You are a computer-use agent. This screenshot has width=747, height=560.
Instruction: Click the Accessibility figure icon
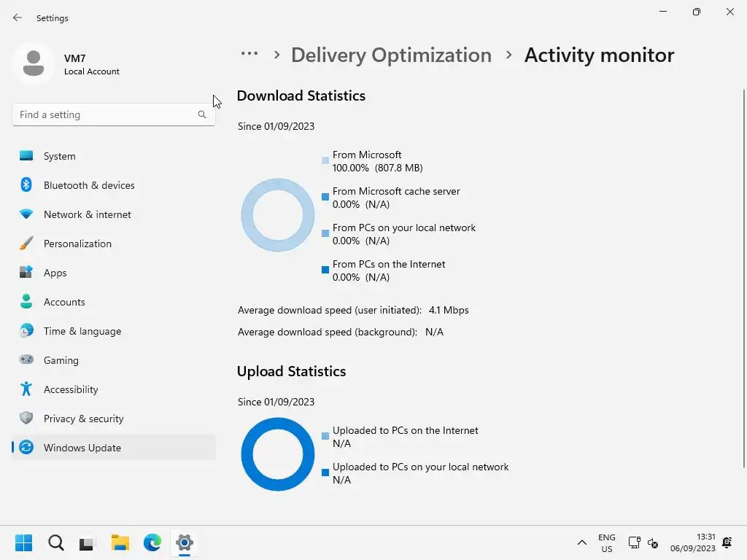[26, 389]
